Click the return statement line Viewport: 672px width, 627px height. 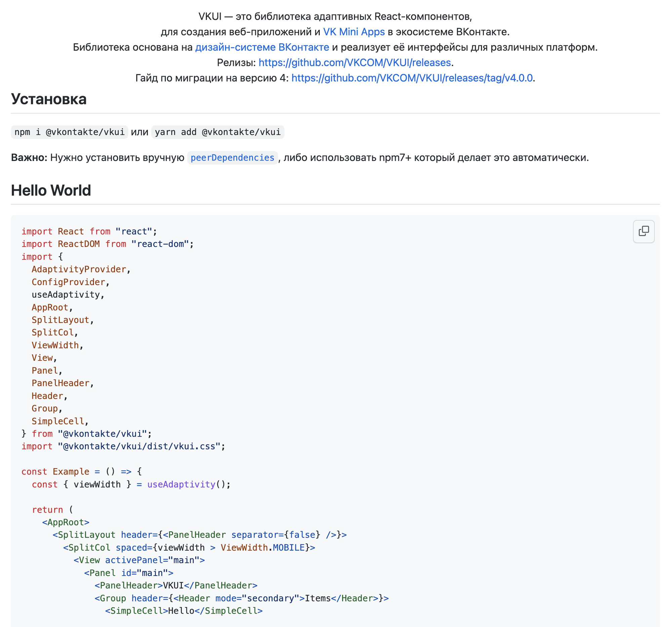pos(52,510)
